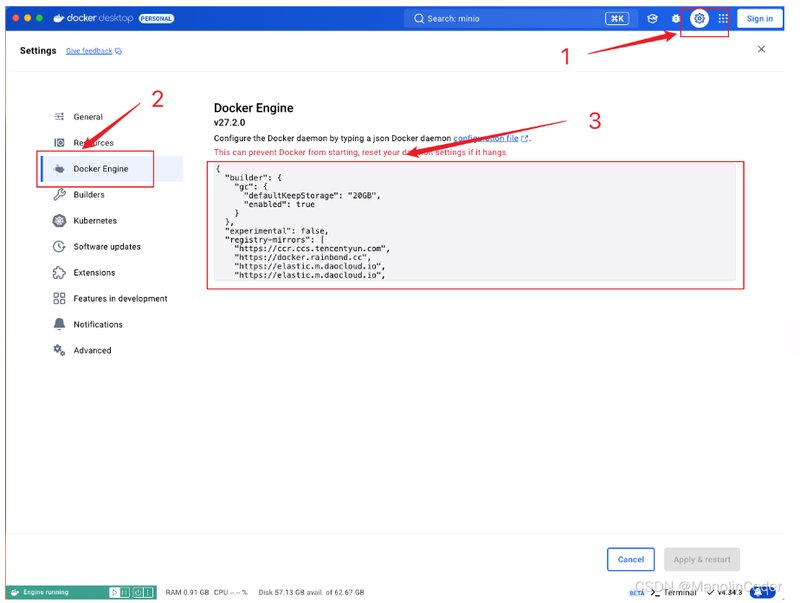Click the Features in development grid icon

click(59, 298)
